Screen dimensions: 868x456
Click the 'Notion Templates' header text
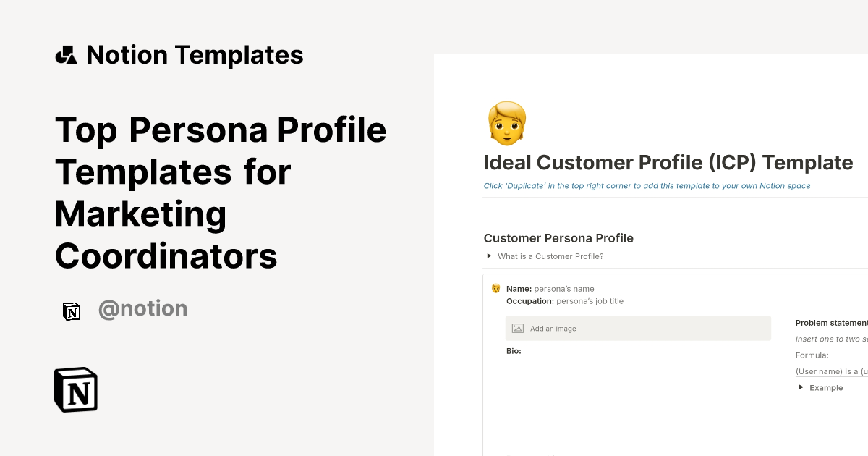tap(195, 54)
